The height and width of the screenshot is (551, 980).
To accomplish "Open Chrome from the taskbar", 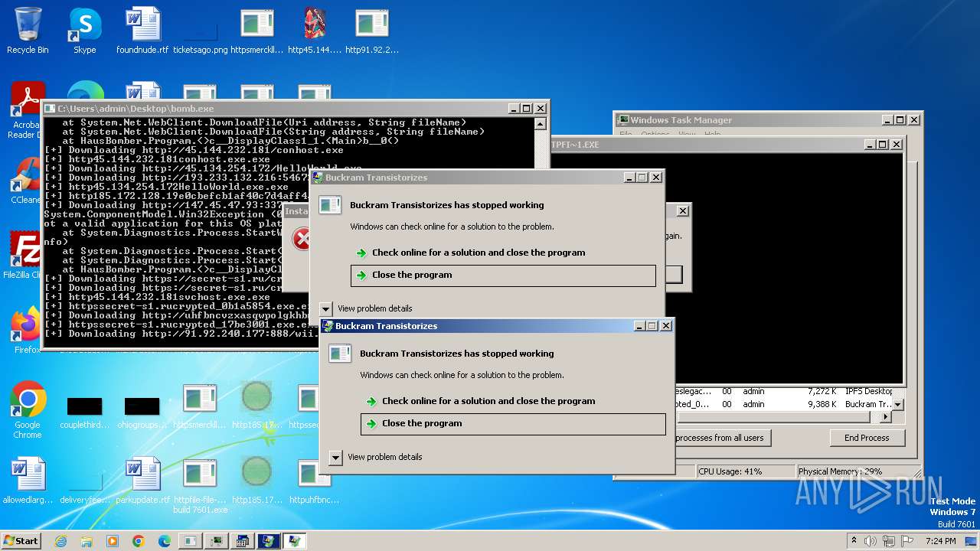I will (139, 541).
